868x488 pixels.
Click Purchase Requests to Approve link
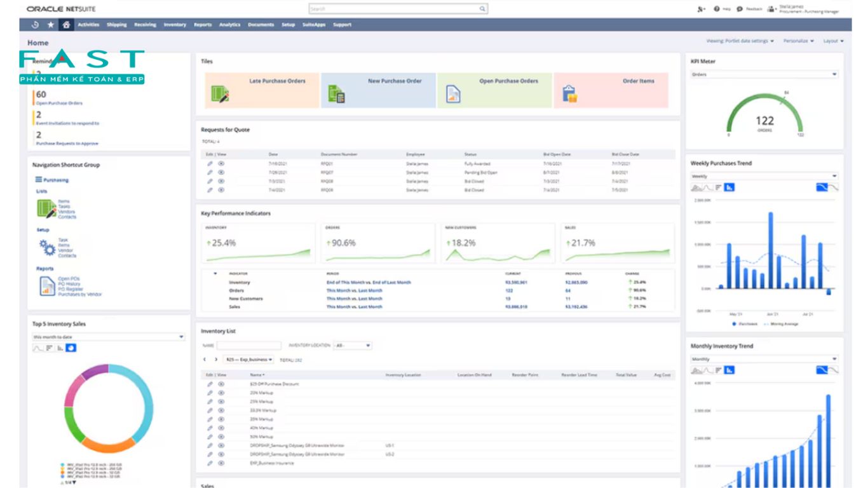coord(67,144)
